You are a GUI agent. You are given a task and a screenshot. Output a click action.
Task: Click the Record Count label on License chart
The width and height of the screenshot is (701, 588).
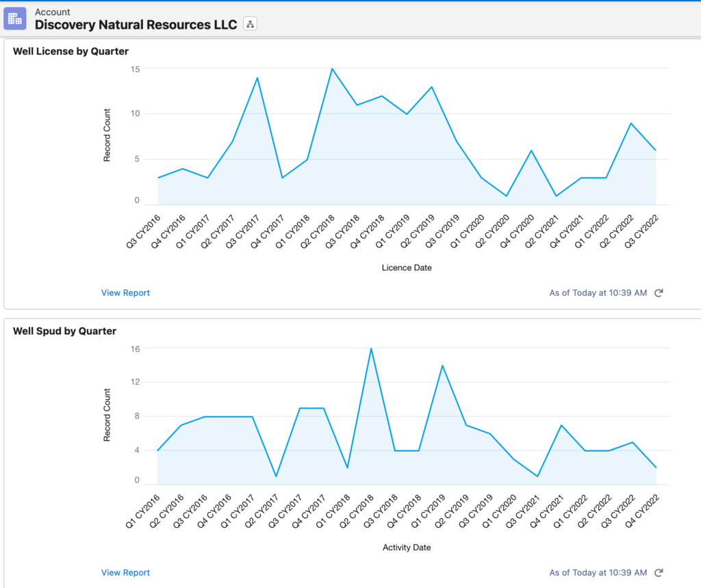107,135
